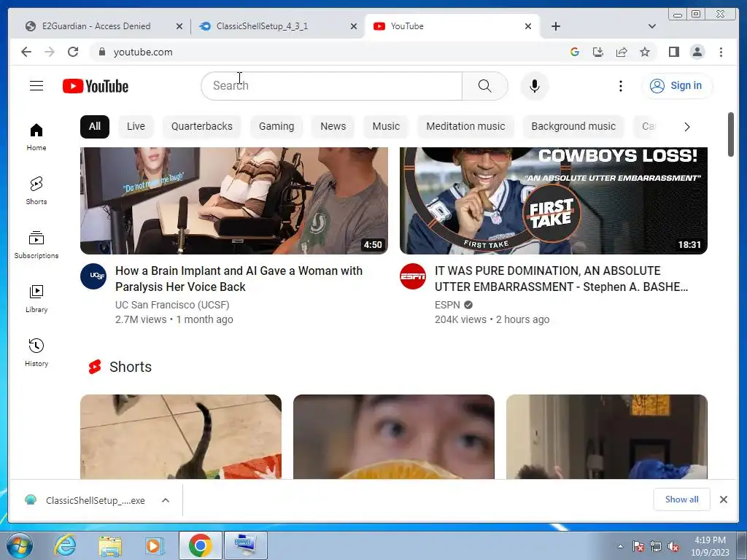This screenshot has width=747, height=560.
Task: Click ESPN channel avatar
Action: (x=413, y=276)
